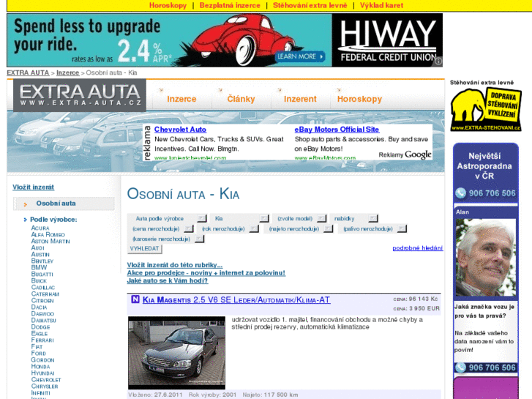Click 'Vložit inzerát' sidebar link

[x=33, y=187]
